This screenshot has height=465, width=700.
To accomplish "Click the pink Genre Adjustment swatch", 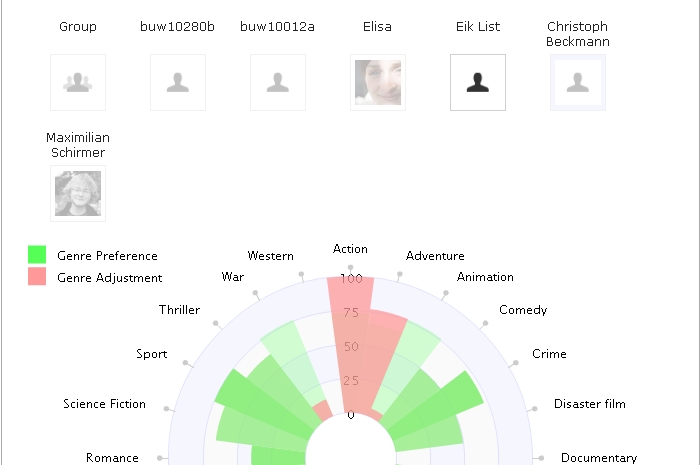I will 37,276.
